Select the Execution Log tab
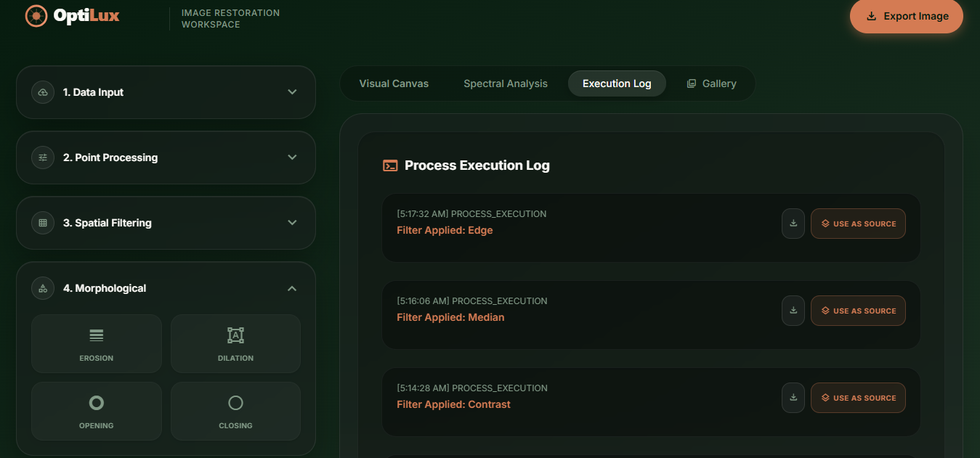The height and width of the screenshot is (458, 980). click(617, 83)
